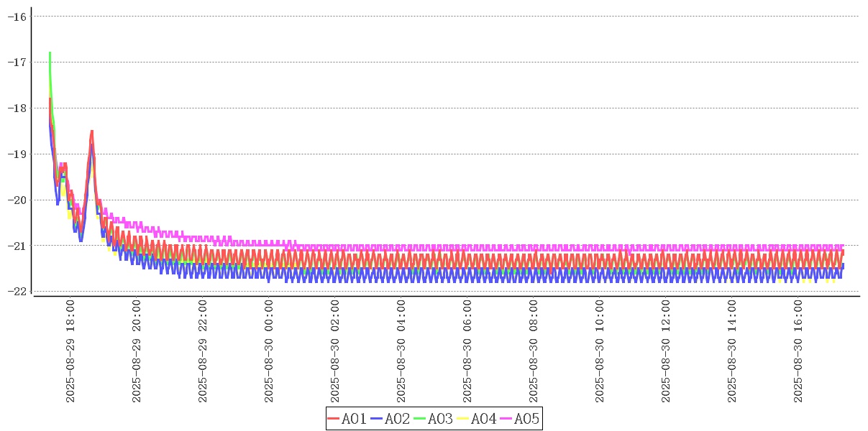This screenshot has height=431, width=868.
Task: Select the 2025-08-30 16:00 axis label
Action: (x=798, y=351)
